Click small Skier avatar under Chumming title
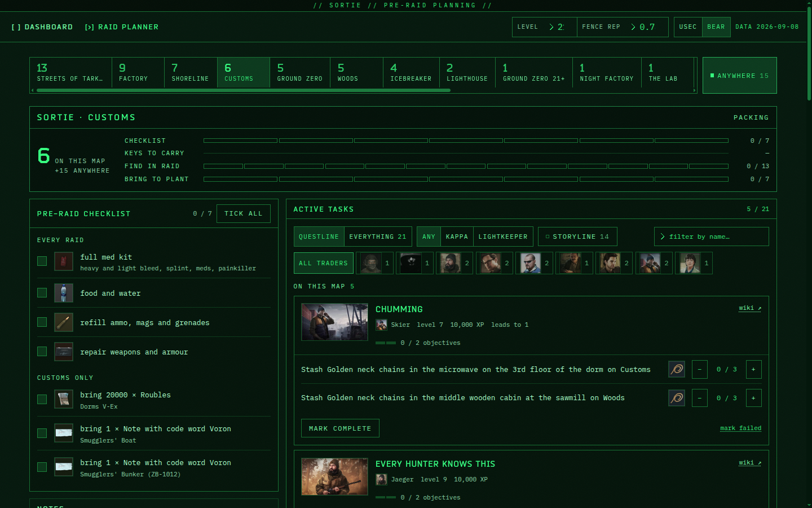 pyautogui.click(x=381, y=325)
